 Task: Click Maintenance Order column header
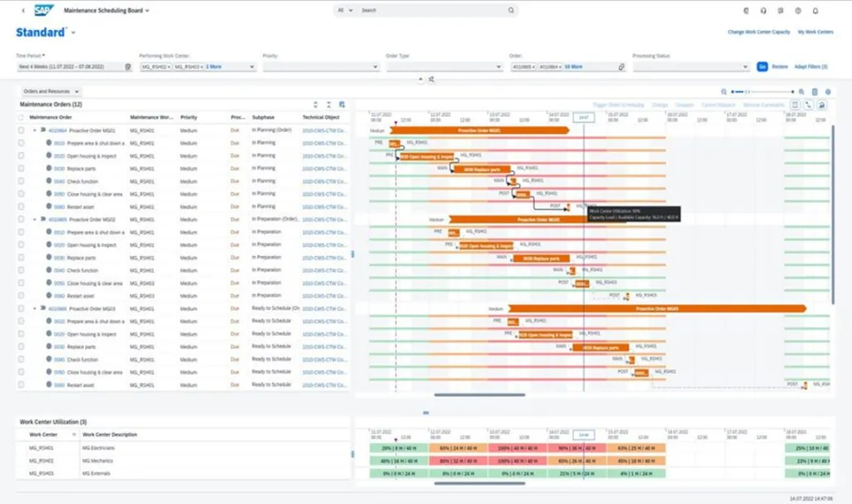[x=51, y=117]
